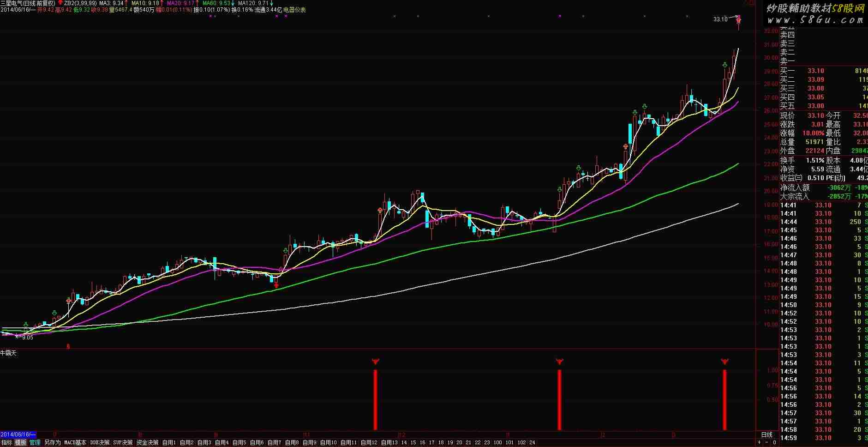The width and height of the screenshot is (868, 447).
Task: Switch to custom template 自用13
Action: point(389,442)
